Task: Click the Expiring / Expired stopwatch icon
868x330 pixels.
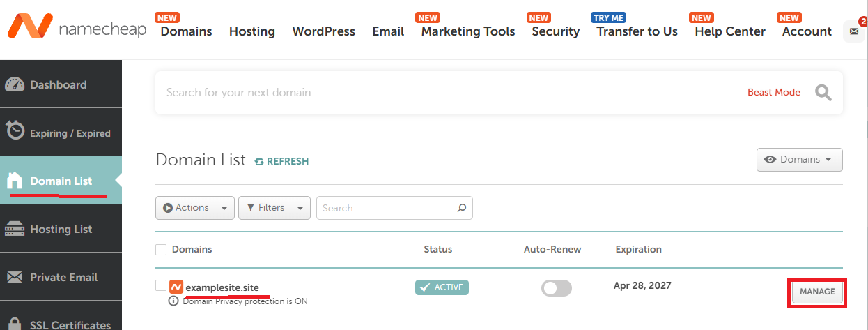Action: pyautogui.click(x=15, y=132)
